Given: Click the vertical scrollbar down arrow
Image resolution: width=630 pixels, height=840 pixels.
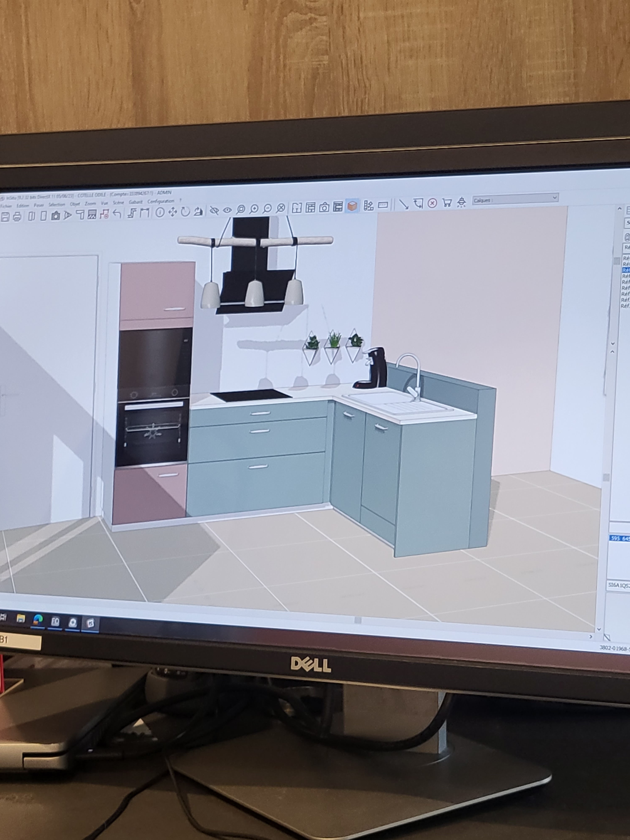Looking at the screenshot, I should (599, 630).
